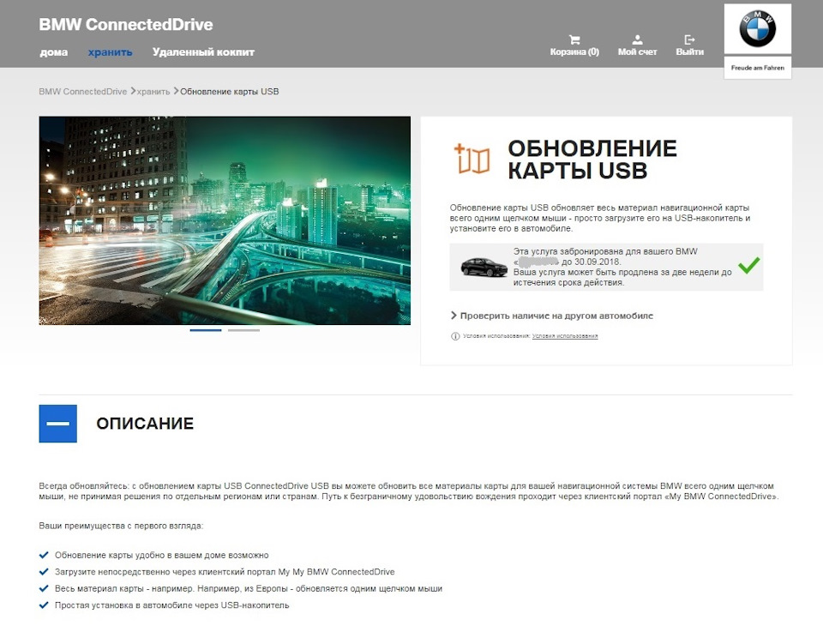Image resolution: width=823 pixels, height=644 pixels.
Task: Click BMW ConnectedDrive breadcrumb link
Action: click(x=83, y=91)
